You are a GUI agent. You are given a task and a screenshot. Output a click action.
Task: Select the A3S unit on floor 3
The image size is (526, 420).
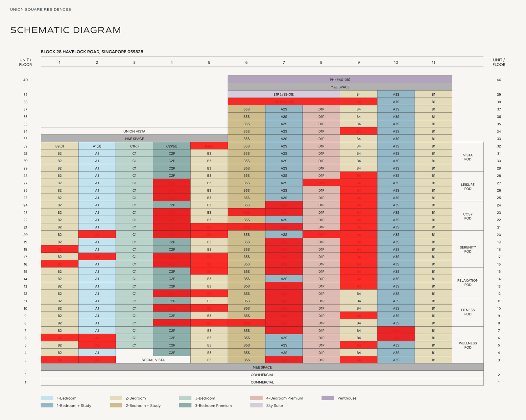click(x=396, y=360)
